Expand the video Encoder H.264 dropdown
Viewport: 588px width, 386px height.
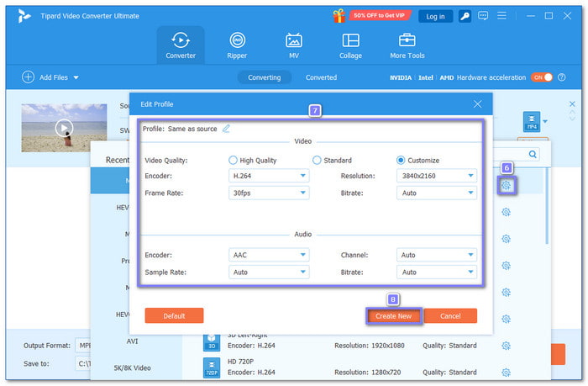pos(268,176)
